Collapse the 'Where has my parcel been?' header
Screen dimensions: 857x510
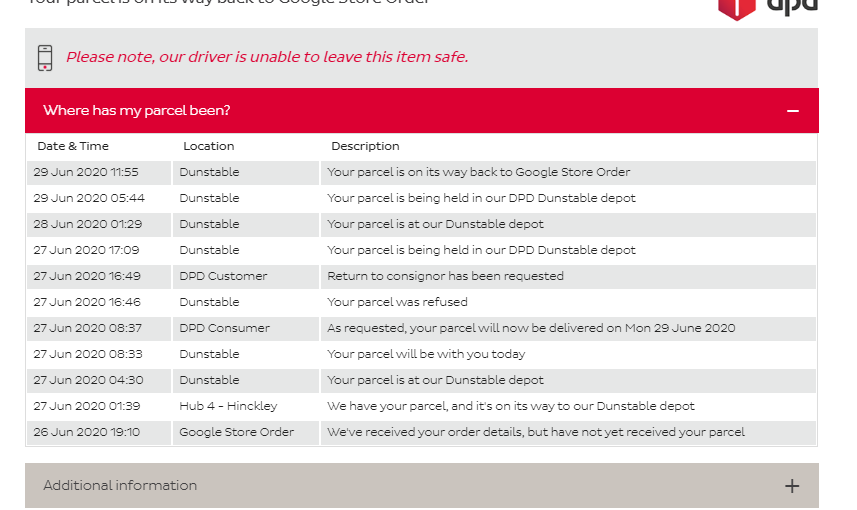[422, 110]
